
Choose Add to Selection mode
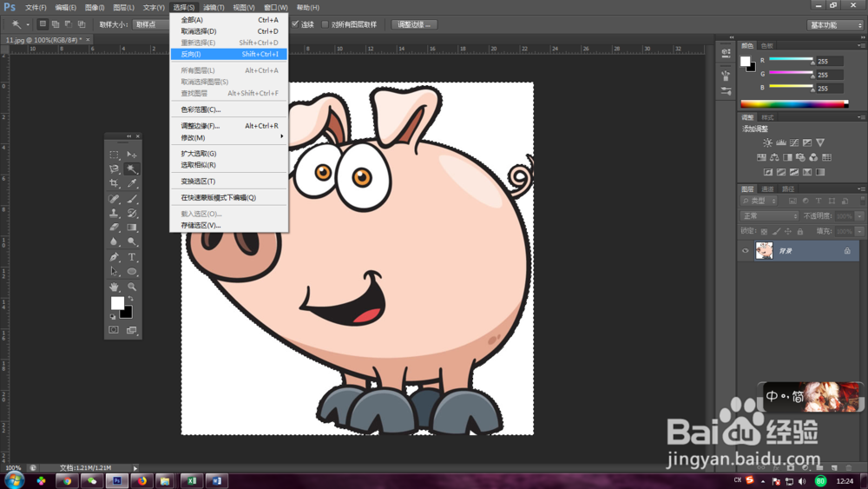tap(56, 24)
